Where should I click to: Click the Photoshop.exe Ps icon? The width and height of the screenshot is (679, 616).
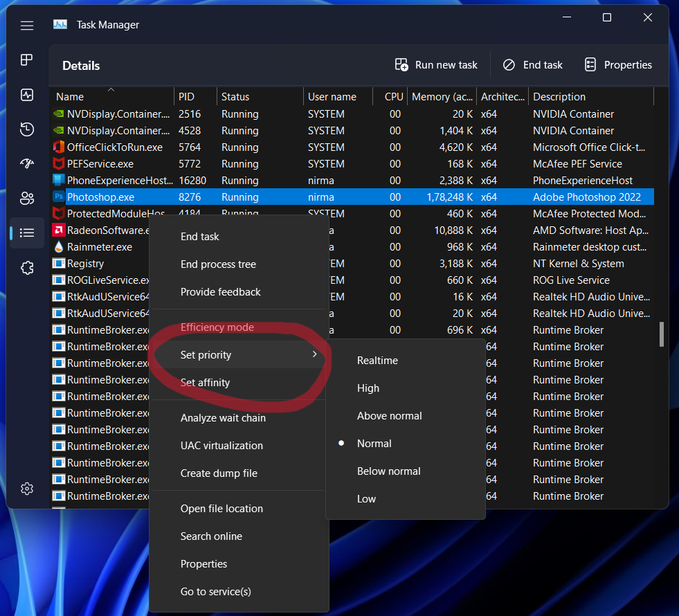click(58, 197)
